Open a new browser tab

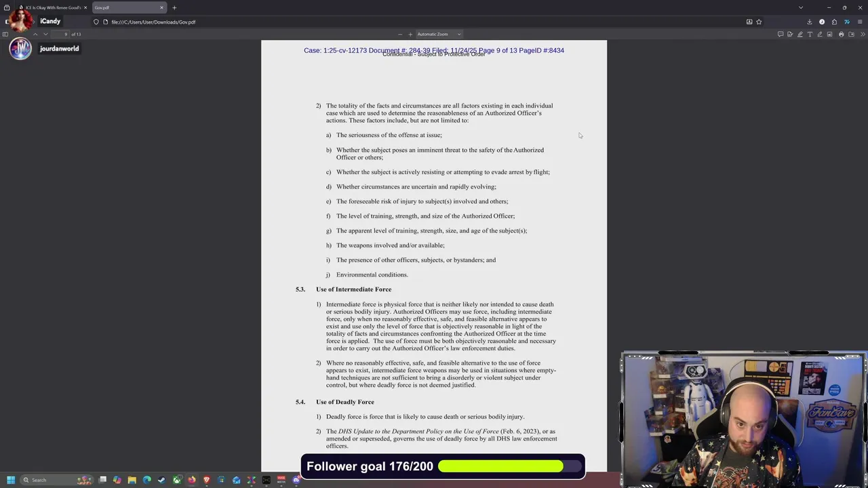pos(174,7)
